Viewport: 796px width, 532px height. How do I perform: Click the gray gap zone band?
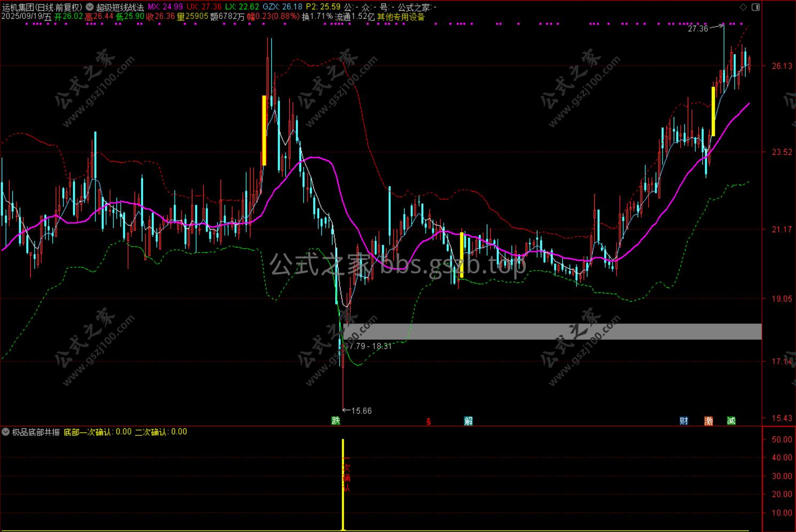(553, 331)
